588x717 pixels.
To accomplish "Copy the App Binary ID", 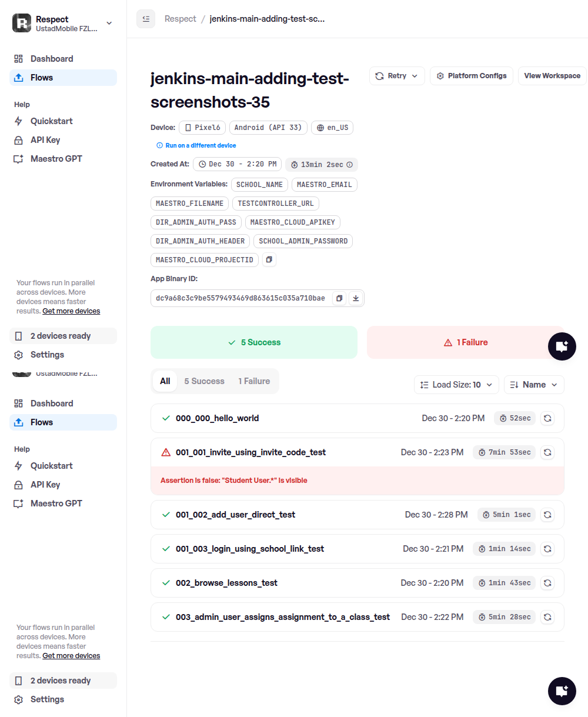I will pos(339,299).
